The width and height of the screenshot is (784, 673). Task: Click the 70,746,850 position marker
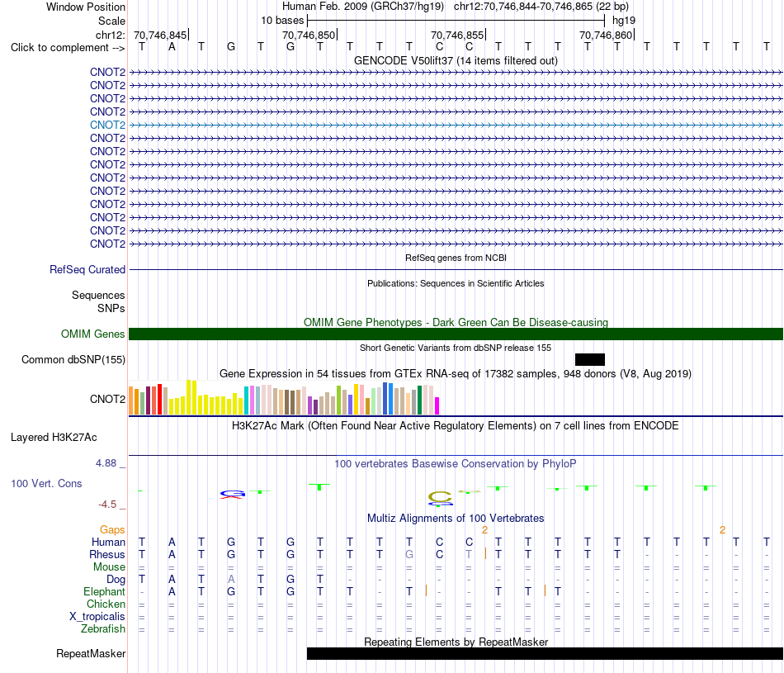click(x=309, y=35)
